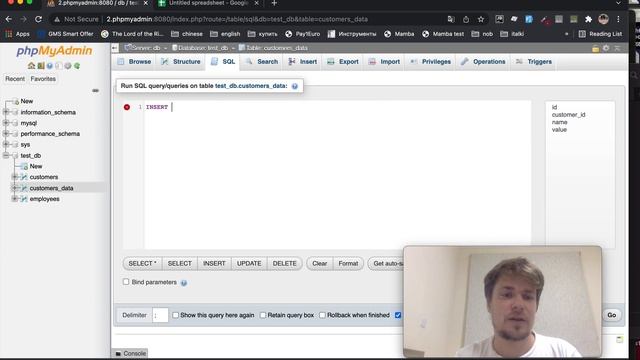Open the Triggers tab
The height and width of the screenshot is (360, 640).
533,62
